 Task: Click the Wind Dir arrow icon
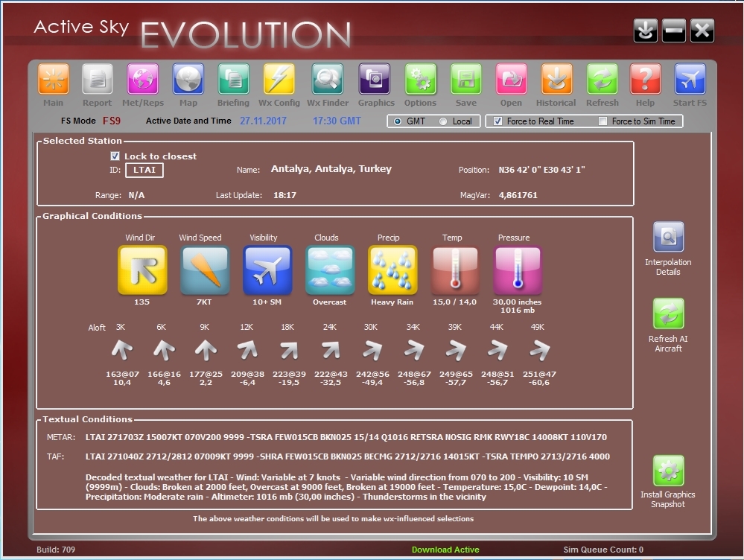click(142, 270)
